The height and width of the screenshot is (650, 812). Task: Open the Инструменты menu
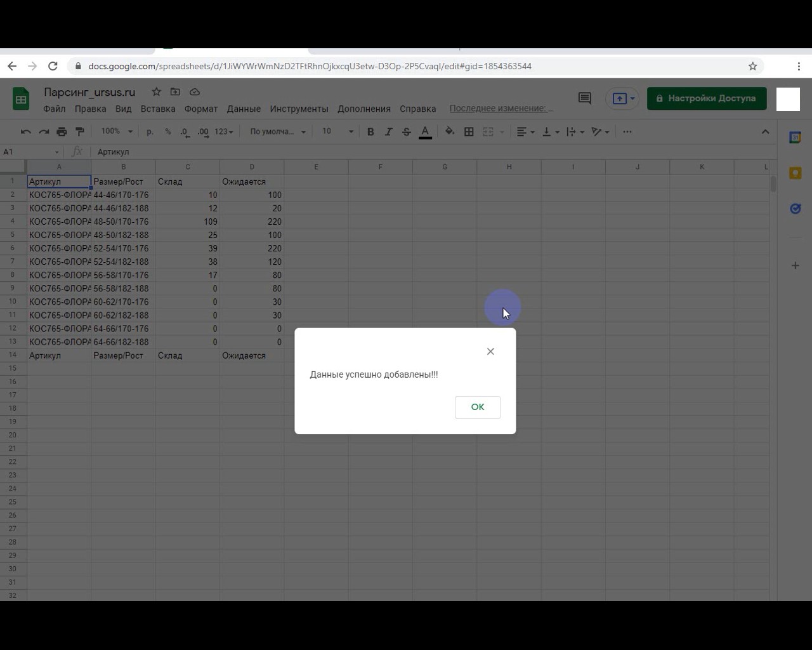point(299,109)
